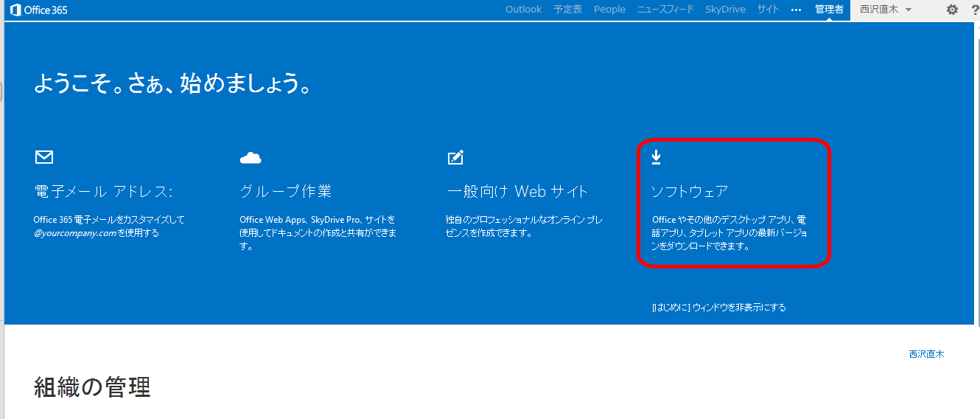980x419 pixels.
Task: Click the Office やその他のデスクトップ アプリ description text
Action: point(729,232)
